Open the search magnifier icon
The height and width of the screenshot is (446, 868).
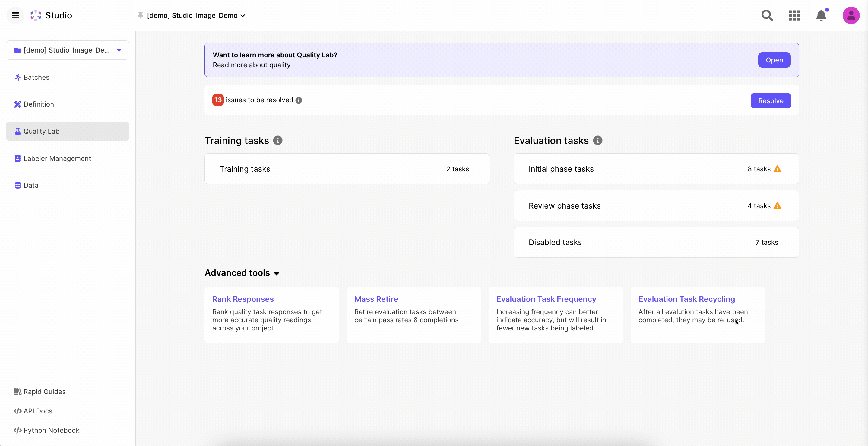pos(767,15)
